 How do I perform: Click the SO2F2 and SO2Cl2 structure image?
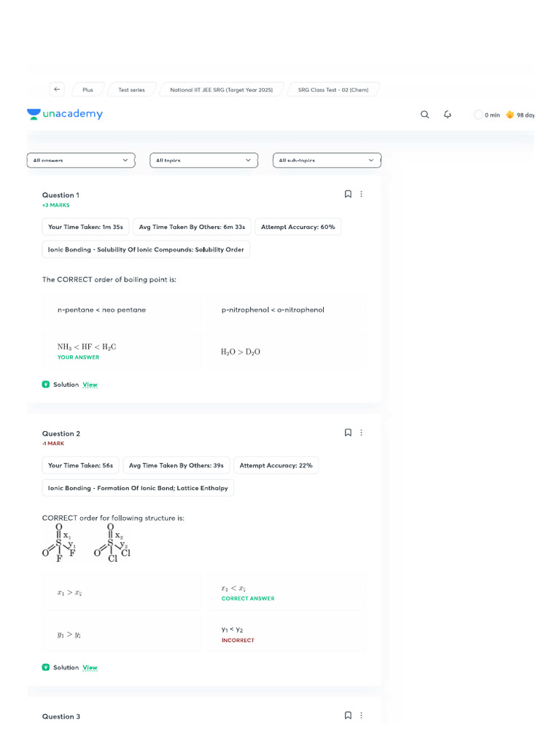tap(86, 543)
